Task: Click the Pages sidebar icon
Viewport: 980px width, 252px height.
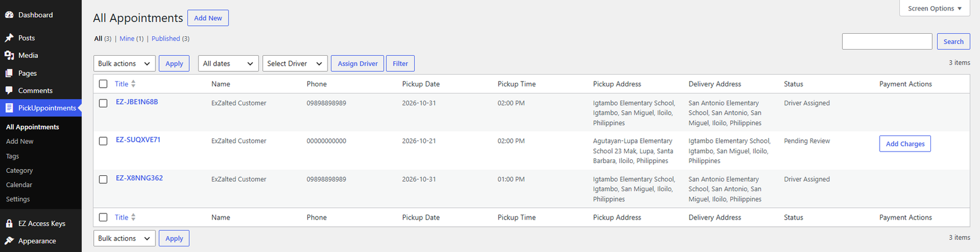Action: (9, 73)
